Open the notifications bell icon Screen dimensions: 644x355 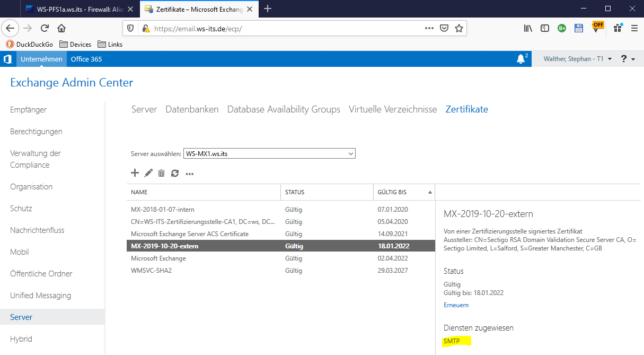522,59
